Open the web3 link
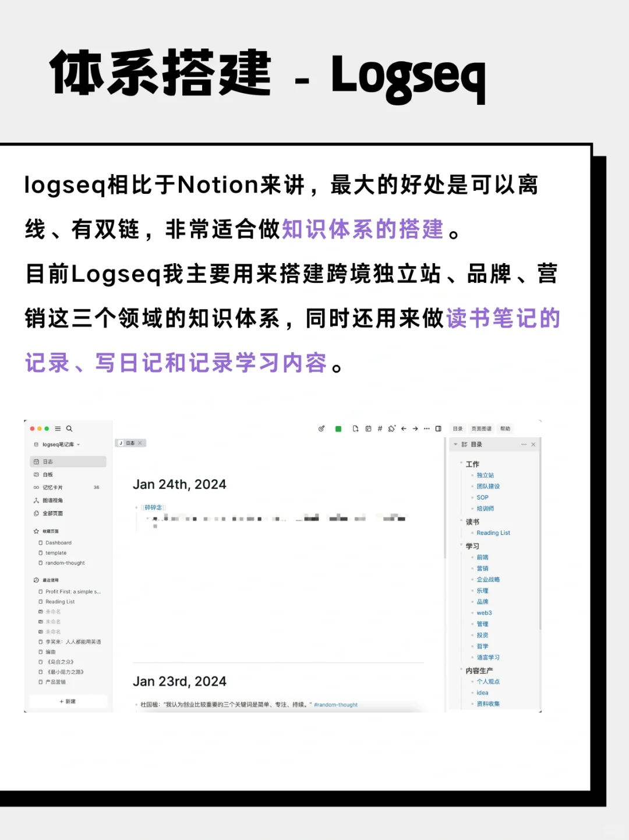This screenshot has height=840, width=629. (484, 613)
